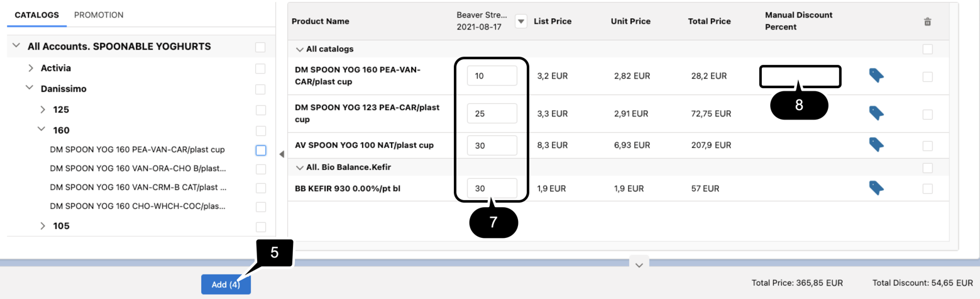The width and height of the screenshot is (980, 299).
Task: Click discount tag icon for BB KEFIR 930
Action: click(876, 188)
